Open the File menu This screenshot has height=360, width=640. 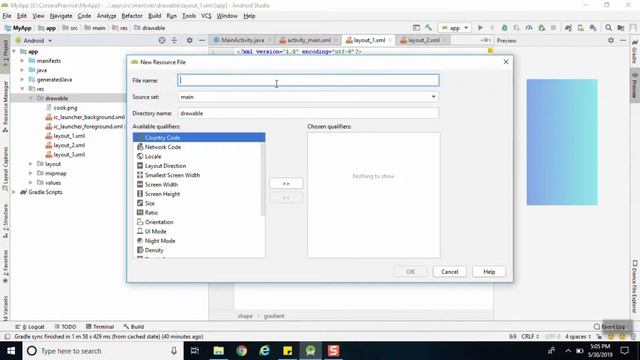tap(7, 16)
